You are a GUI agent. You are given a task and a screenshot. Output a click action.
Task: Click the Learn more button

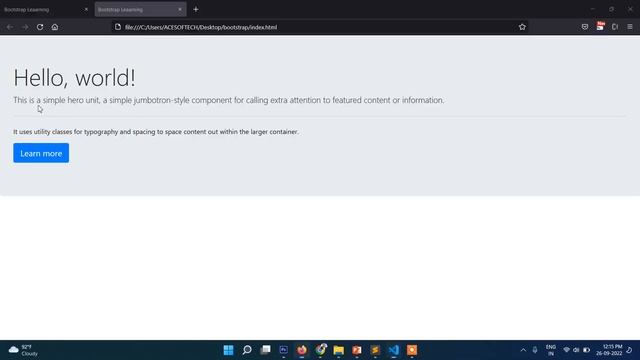41,153
